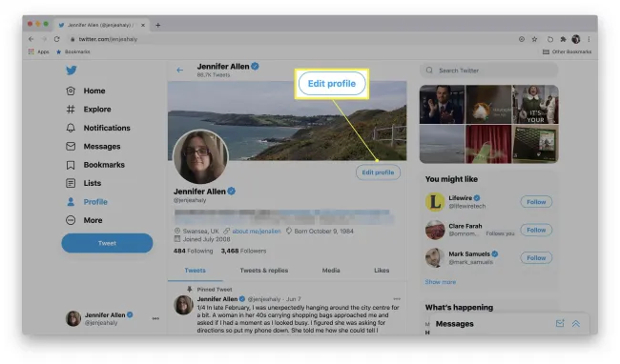Open the clapping man media thumbnail

coord(442,105)
